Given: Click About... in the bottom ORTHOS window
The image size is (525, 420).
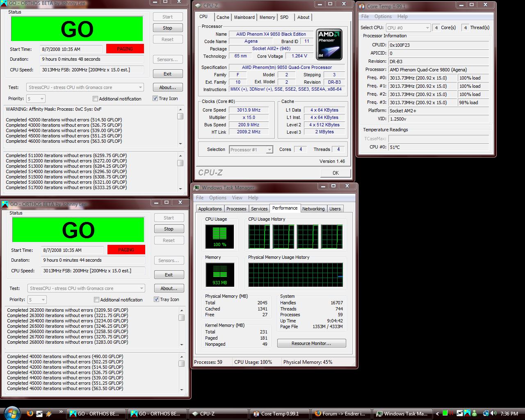Looking at the screenshot, I should (x=169, y=288).
